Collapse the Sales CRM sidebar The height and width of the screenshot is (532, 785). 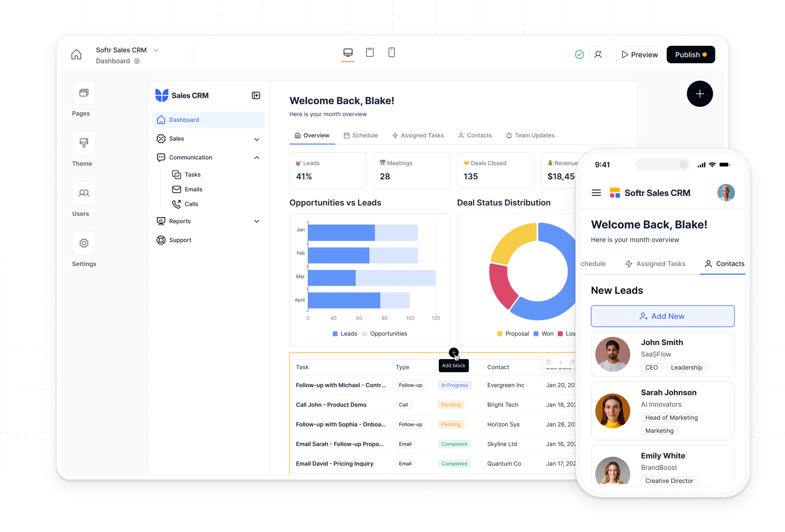256,95
